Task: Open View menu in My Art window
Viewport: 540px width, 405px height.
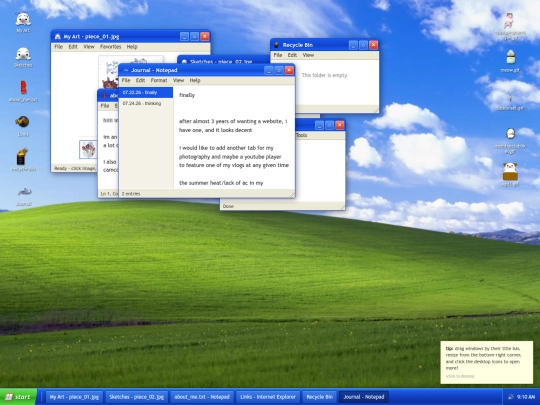Action: 89,46
